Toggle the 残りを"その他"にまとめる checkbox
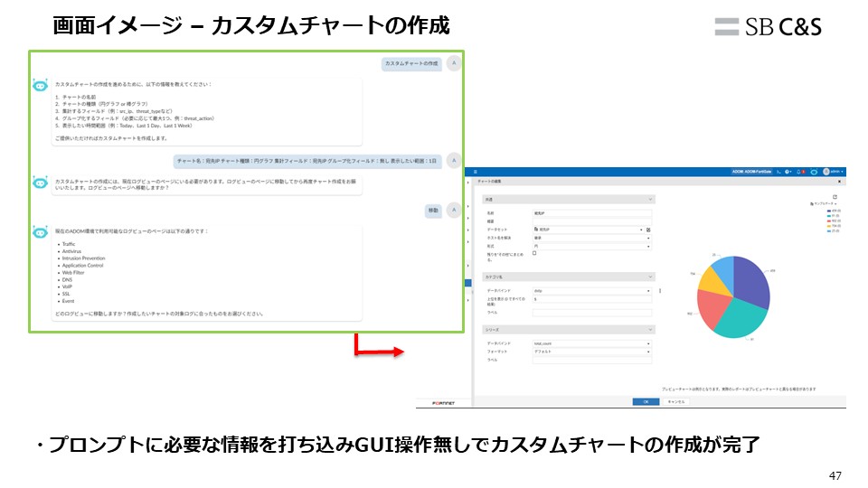The image size is (868, 488). 534,254
